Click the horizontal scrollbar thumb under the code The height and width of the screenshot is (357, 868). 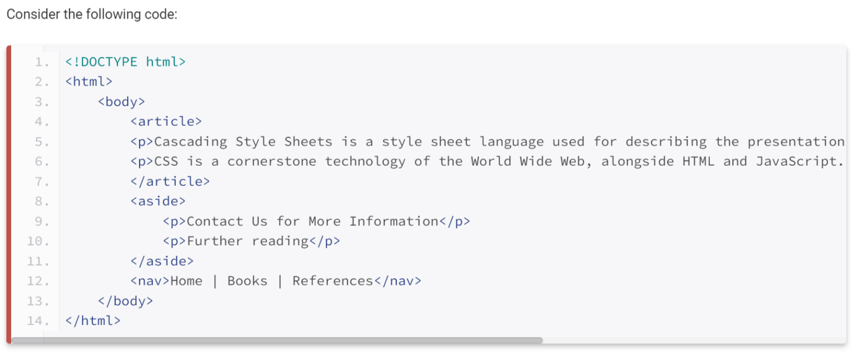[277, 340]
